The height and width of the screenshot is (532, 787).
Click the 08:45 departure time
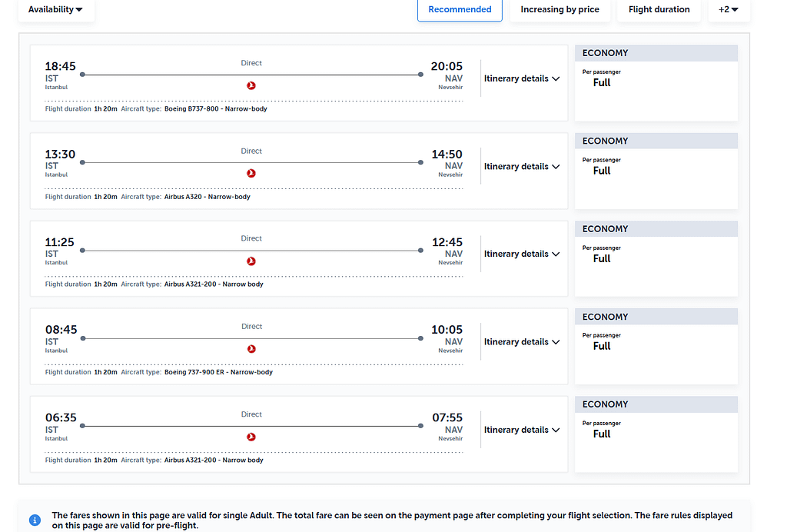tap(61, 330)
